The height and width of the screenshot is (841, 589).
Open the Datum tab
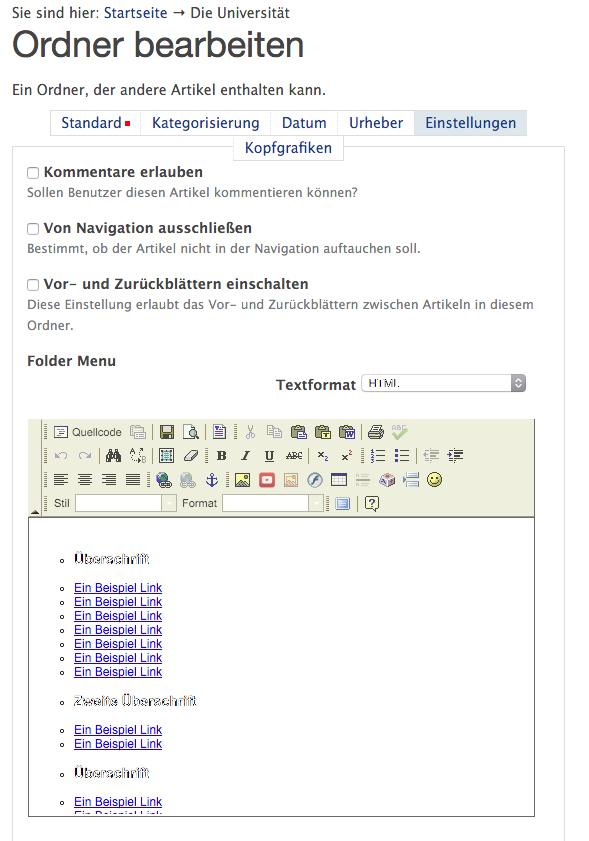point(304,123)
